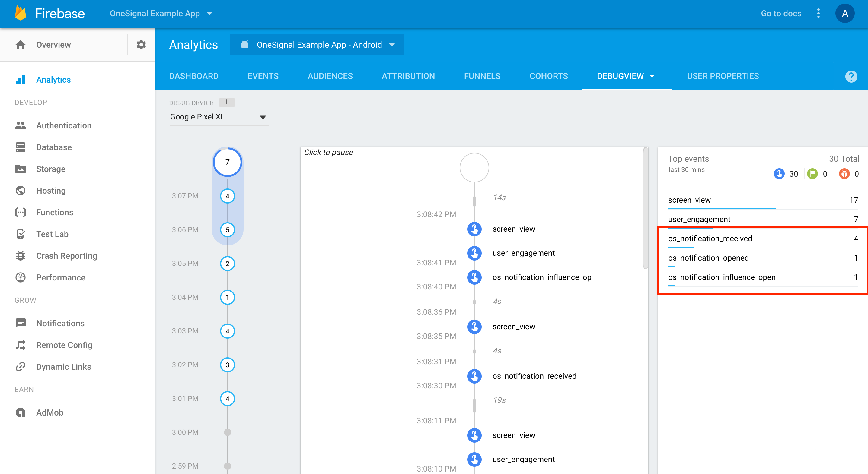Image resolution: width=868 pixels, height=474 pixels.
Task: Go to the Funnels tab
Action: (x=482, y=76)
